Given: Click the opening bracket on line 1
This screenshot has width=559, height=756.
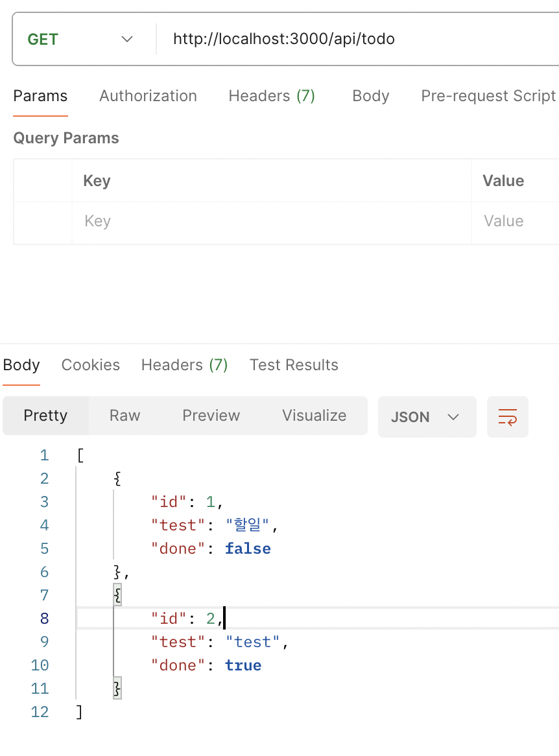Looking at the screenshot, I should click(x=80, y=455).
